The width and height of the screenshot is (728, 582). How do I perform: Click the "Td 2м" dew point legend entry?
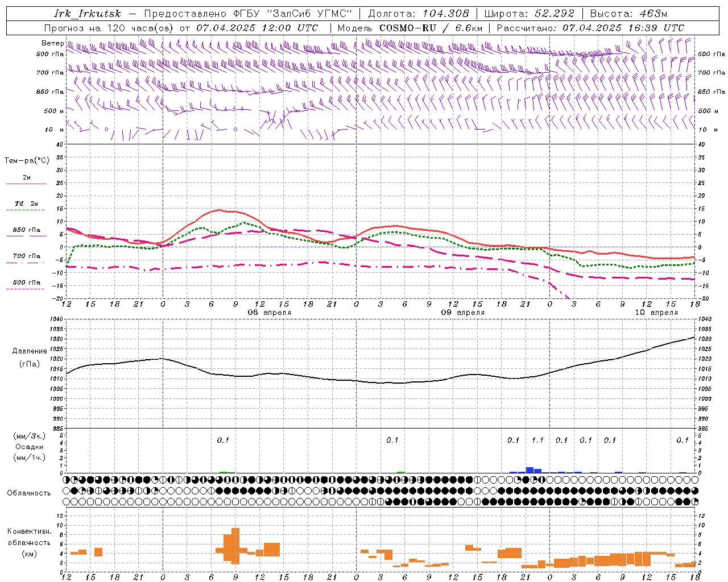pyautogui.click(x=26, y=203)
